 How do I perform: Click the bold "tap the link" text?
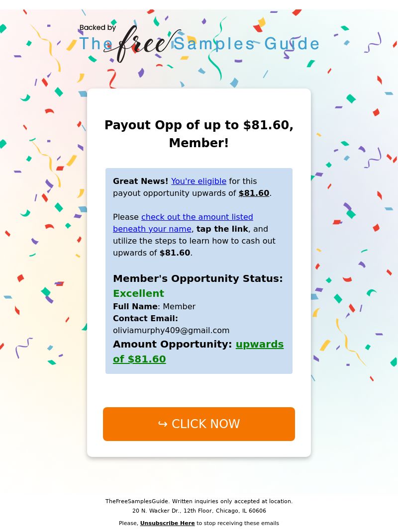pos(222,229)
